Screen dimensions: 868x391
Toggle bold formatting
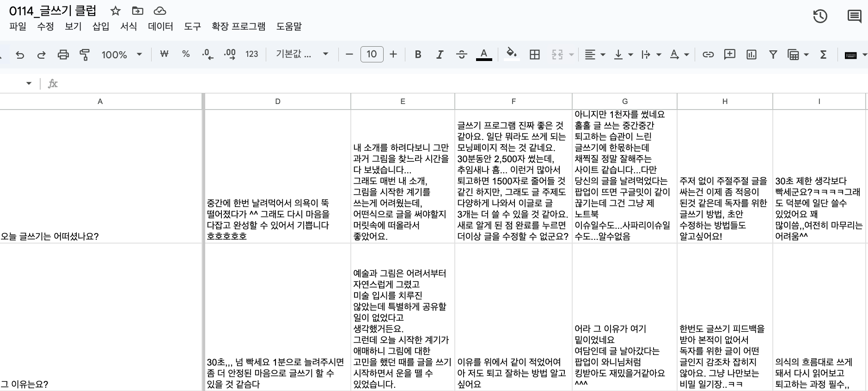tap(418, 55)
